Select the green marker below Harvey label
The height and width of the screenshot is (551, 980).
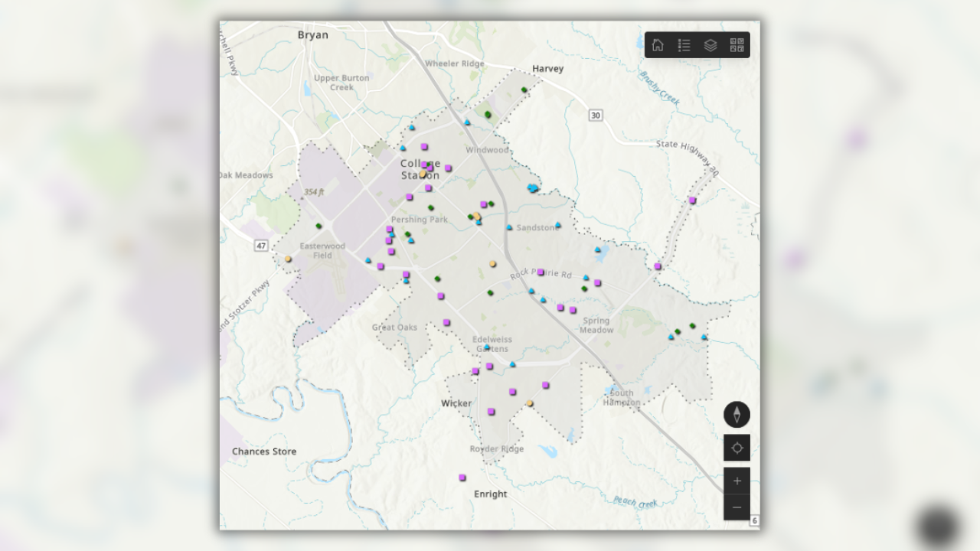click(x=524, y=90)
